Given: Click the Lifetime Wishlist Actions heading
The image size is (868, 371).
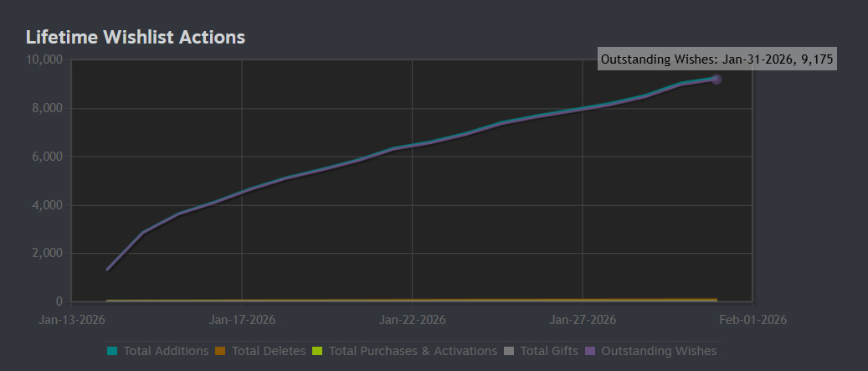Looking at the screenshot, I should click(x=136, y=37).
